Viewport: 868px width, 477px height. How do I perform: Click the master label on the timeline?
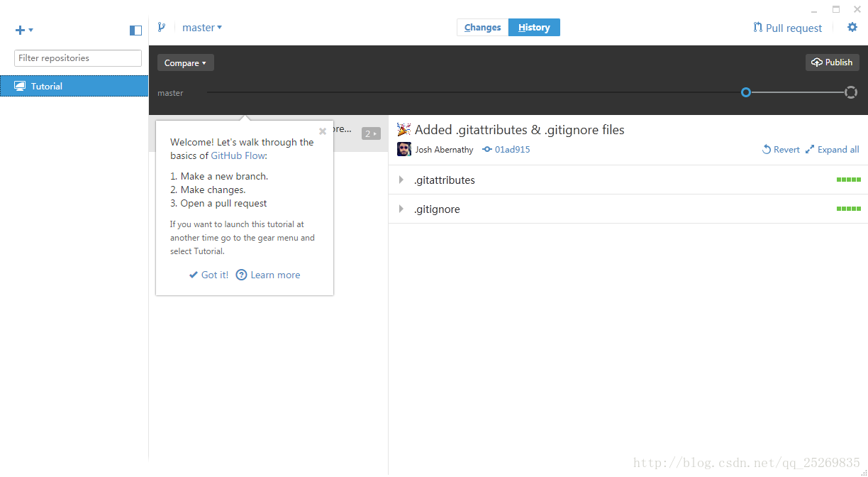pyautogui.click(x=170, y=93)
